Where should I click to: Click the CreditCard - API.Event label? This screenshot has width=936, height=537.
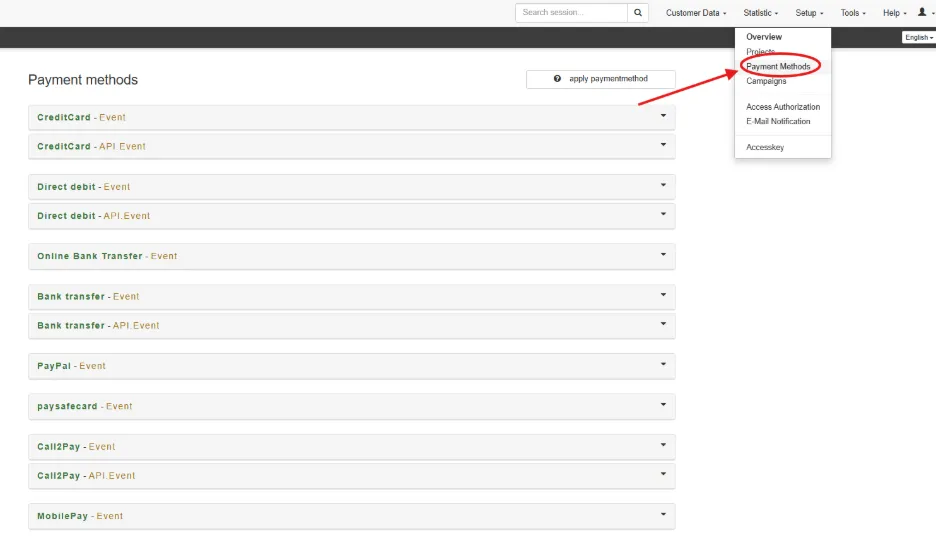(91, 146)
